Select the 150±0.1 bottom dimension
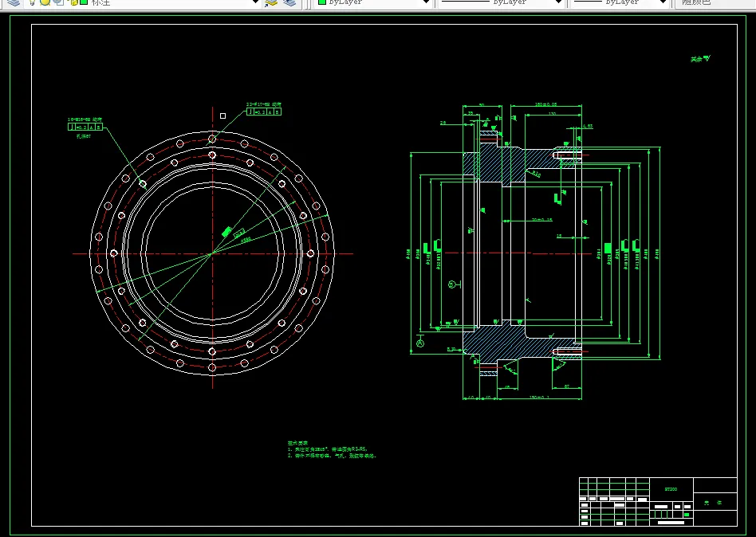The width and height of the screenshot is (756, 537). (x=539, y=398)
